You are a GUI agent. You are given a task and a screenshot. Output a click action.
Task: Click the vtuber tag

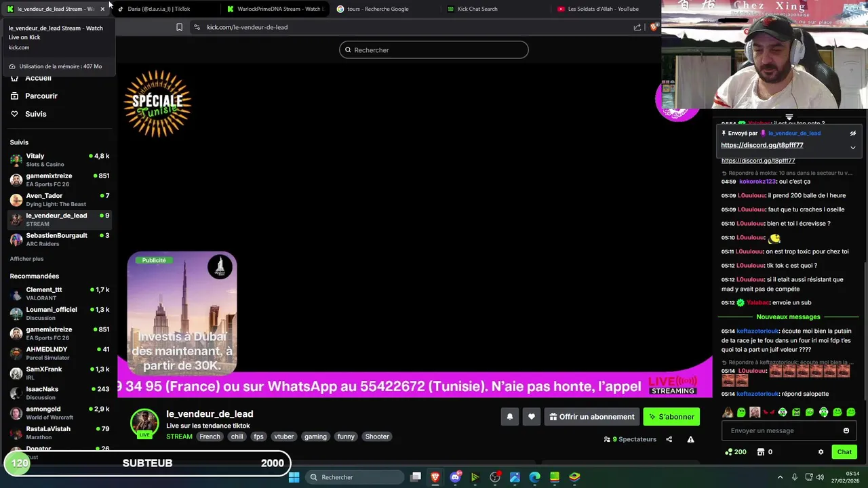tap(284, 436)
